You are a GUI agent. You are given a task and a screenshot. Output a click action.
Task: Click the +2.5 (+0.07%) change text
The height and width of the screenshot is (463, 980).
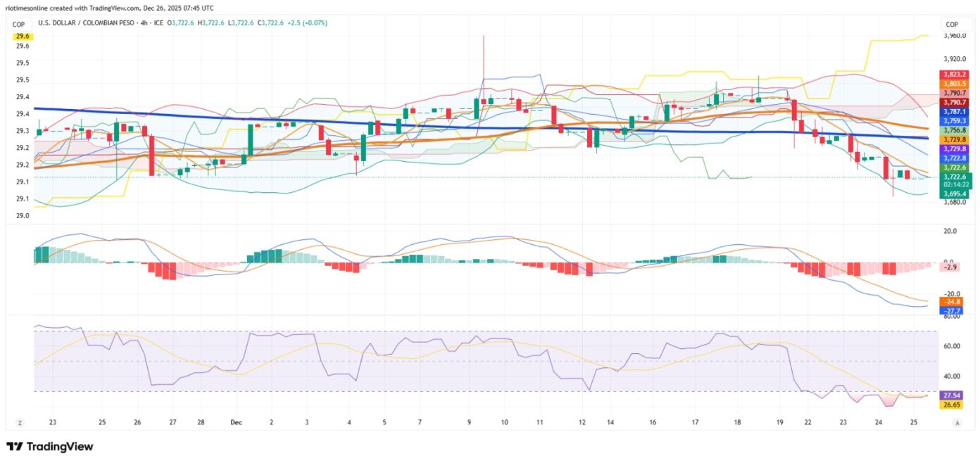pos(308,23)
